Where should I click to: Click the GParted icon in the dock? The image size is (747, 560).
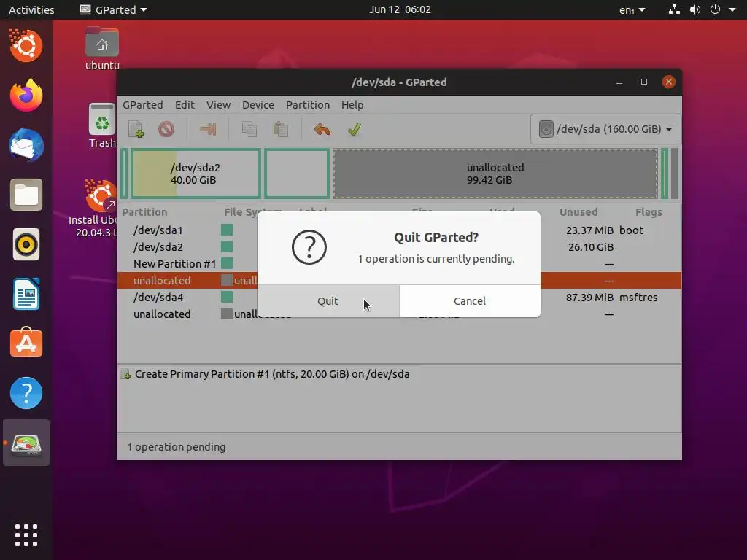[x=26, y=443]
